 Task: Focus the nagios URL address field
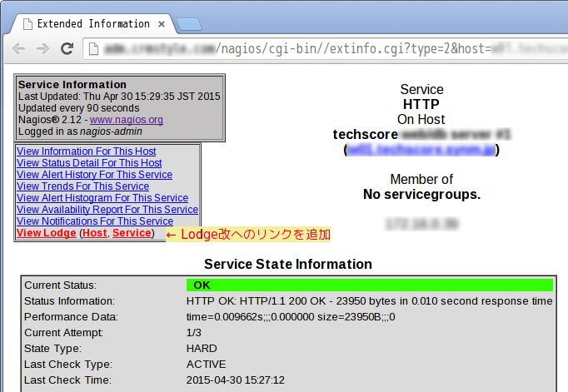326,48
